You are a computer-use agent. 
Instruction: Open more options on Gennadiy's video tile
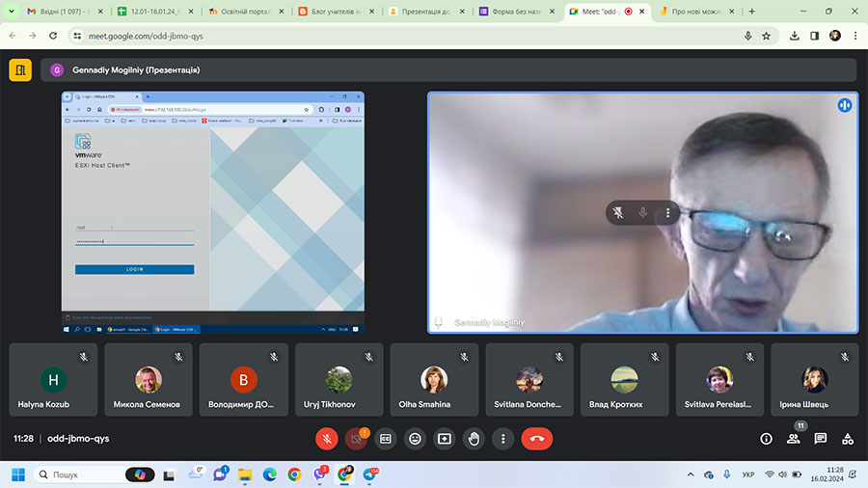tap(667, 213)
